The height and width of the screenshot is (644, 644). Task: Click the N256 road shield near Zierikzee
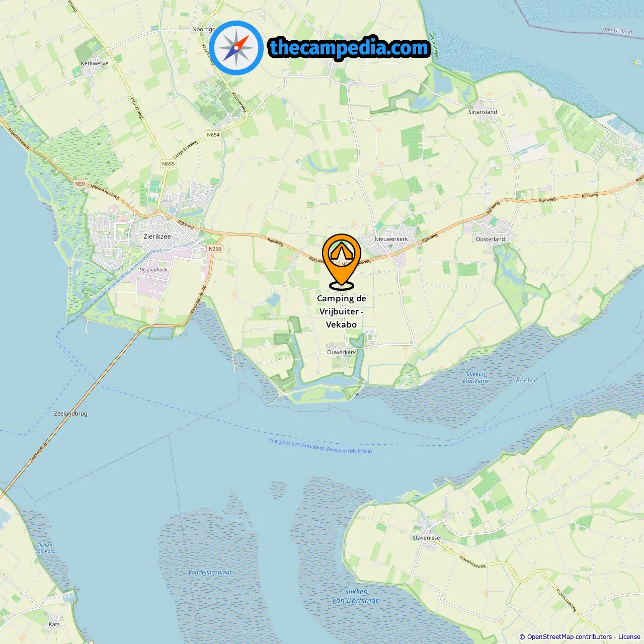coord(215,249)
